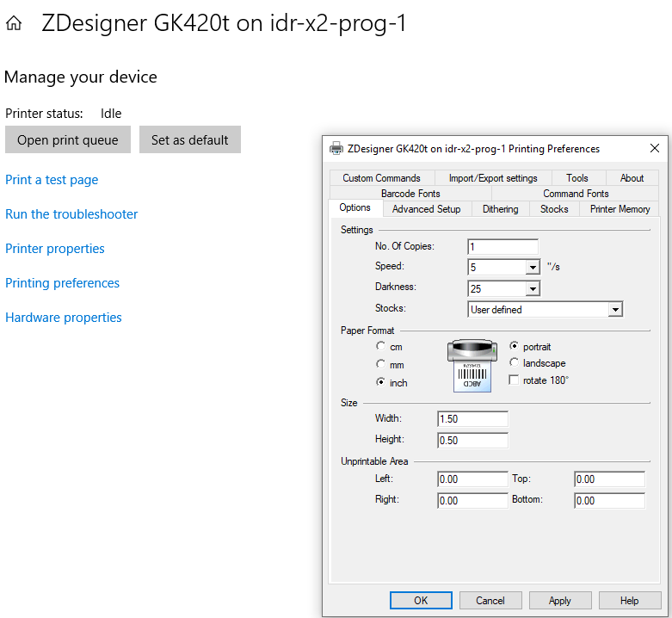This screenshot has width=672, height=618.
Task: Open the Command Fonts tab
Action: point(576,194)
